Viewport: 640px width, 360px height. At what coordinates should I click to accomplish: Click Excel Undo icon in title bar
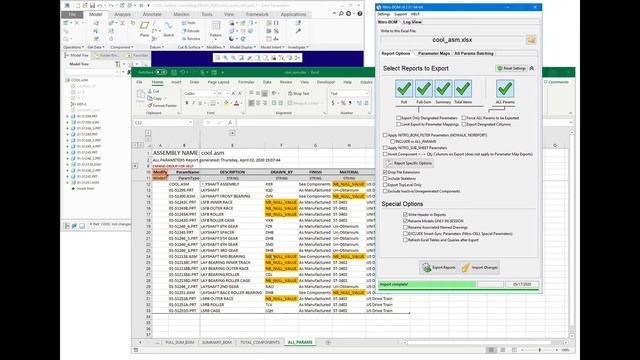point(183,72)
